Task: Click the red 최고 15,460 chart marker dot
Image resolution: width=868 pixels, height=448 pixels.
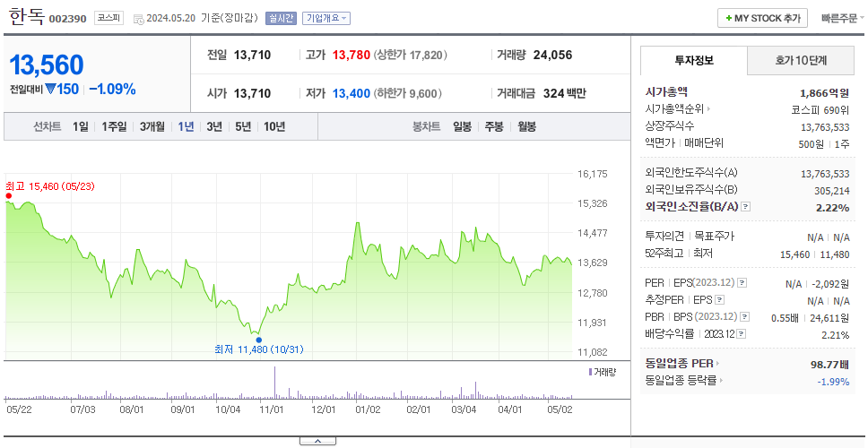Action: pyautogui.click(x=8, y=196)
